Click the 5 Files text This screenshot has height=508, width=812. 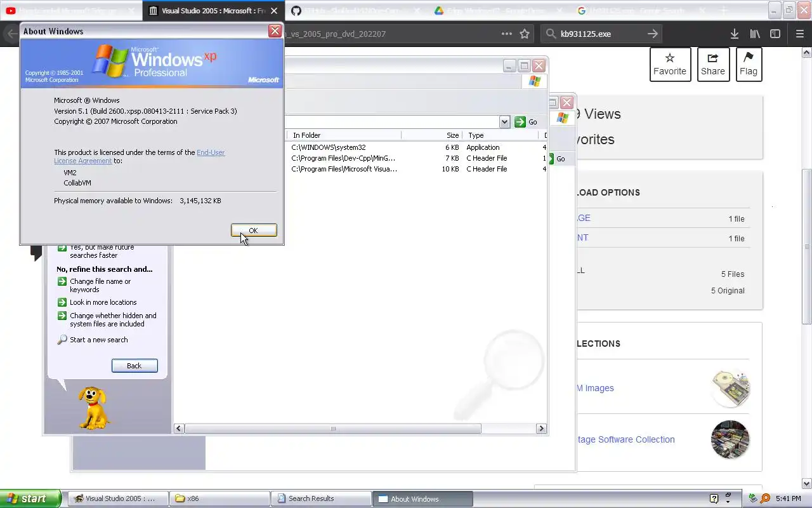pos(733,274)
